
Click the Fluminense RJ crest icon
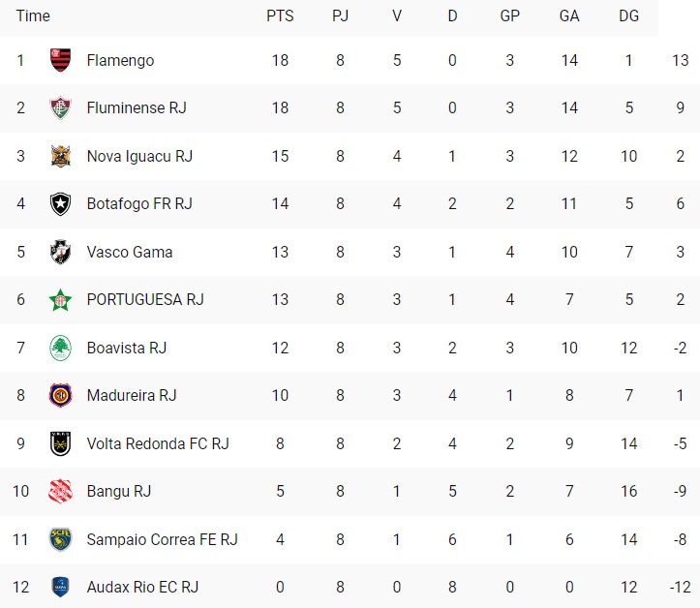pos(60,108)
